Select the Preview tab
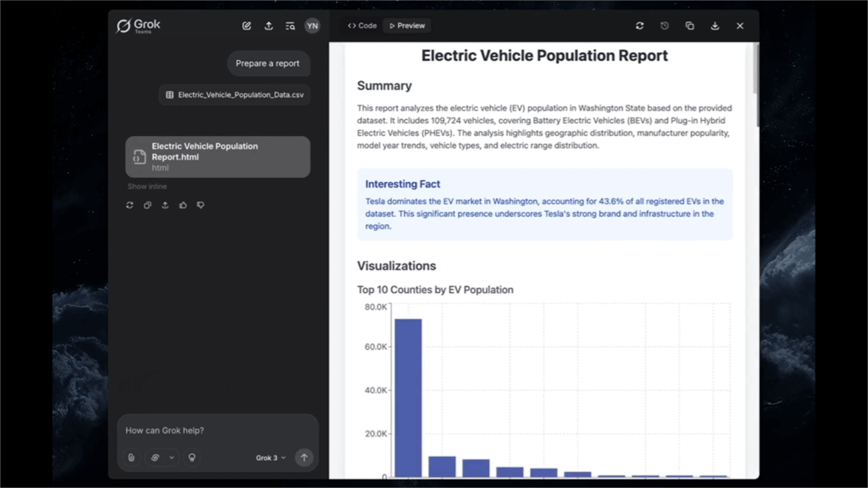 pyautogui.click(x=407, y=26)
